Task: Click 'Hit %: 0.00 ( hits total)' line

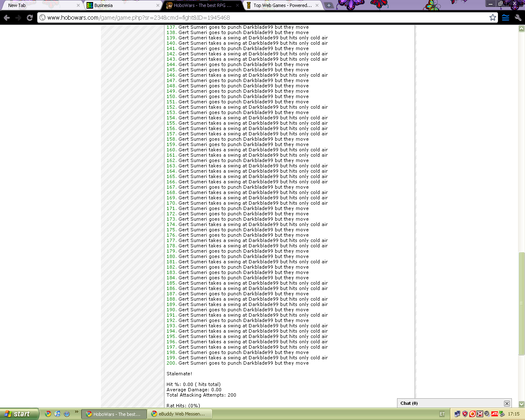Action: 194,384
